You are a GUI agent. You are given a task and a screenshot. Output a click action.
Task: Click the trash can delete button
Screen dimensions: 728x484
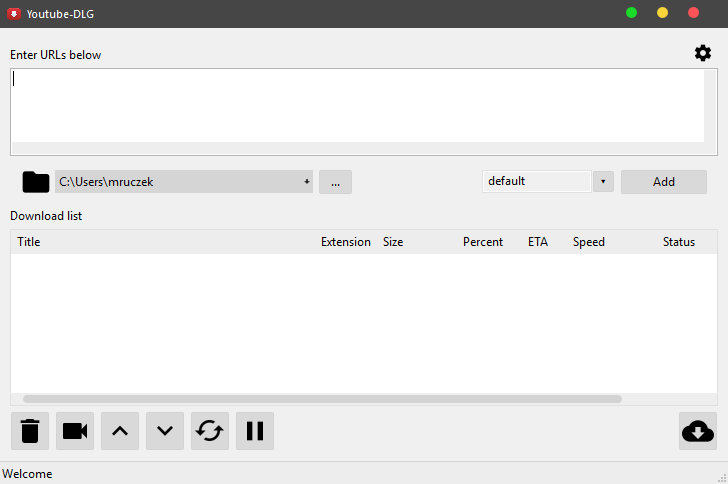[x=30, y=431]
